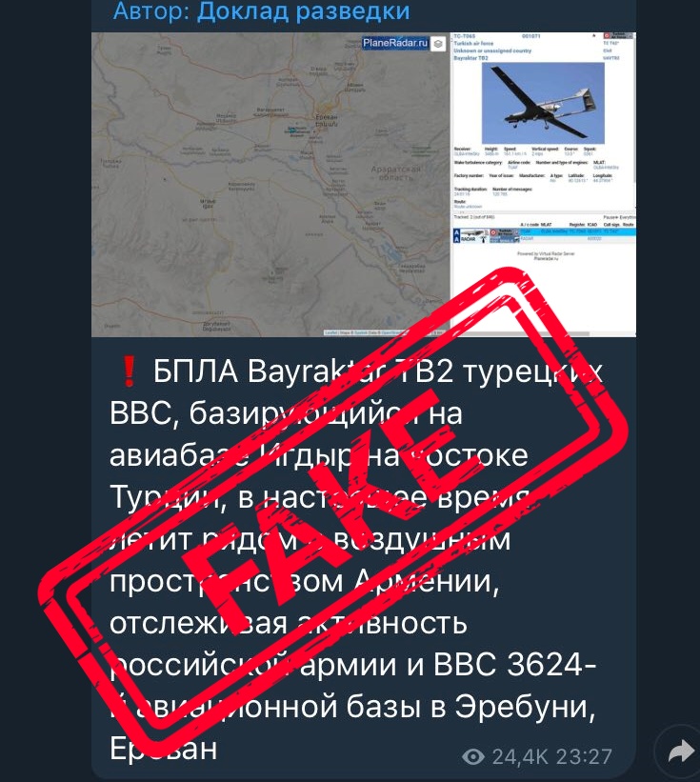Click the Turkish Air Force badge top-right
The height and width of the screenshot is (782, 700).
618,36
